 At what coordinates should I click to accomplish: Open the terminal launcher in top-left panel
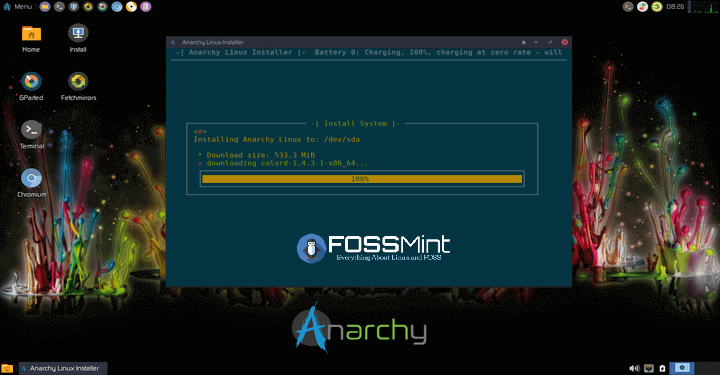point(59,6)
